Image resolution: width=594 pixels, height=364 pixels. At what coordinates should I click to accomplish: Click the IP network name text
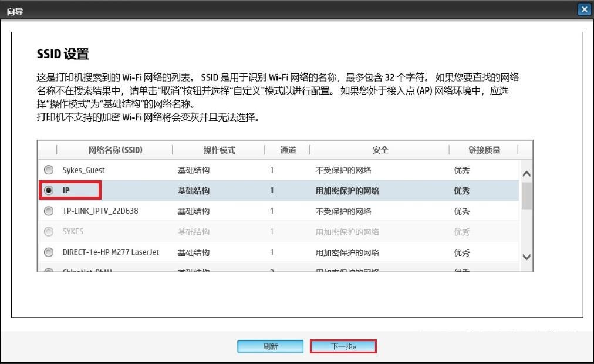(66, 190)
